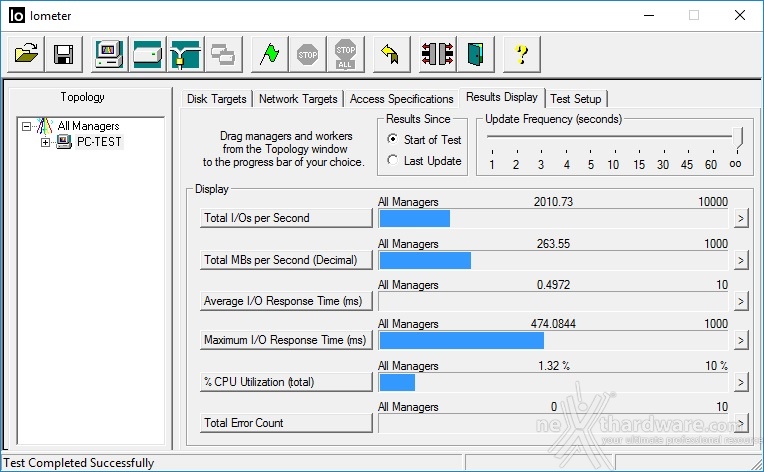The width and height of the screenshot is (764, 472).
Task: Click the 263.55 MBs value
Action: click(553, 244)
